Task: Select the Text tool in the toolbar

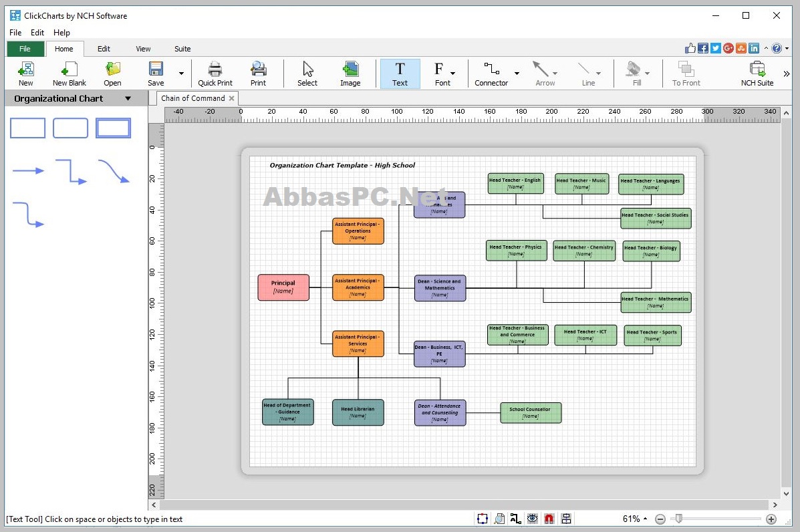Action: point(400,74)
